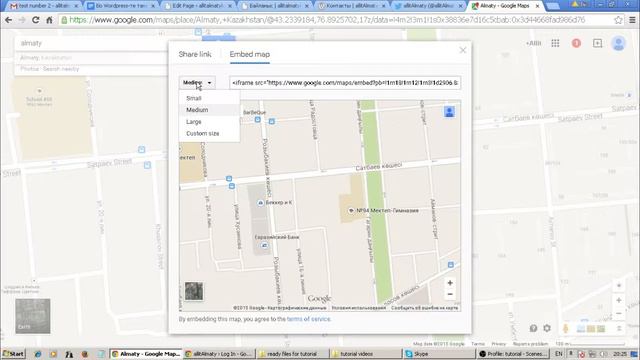
Task: Reload the current page
Action: click(36, 20)
